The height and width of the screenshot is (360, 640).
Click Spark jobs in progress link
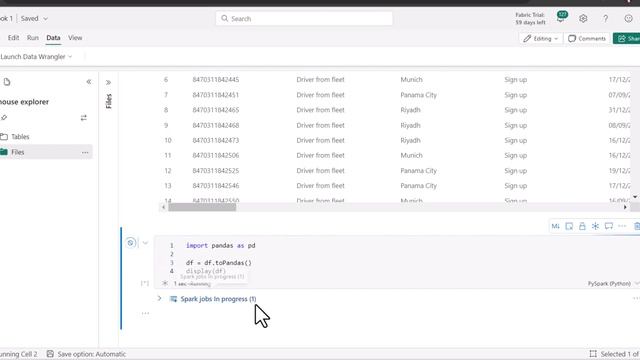click(218, 299)
